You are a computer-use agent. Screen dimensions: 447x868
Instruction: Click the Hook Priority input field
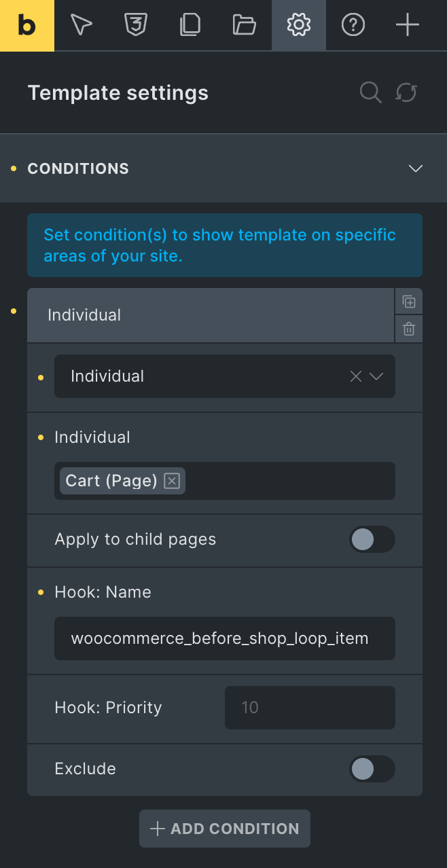pos(310,708)
